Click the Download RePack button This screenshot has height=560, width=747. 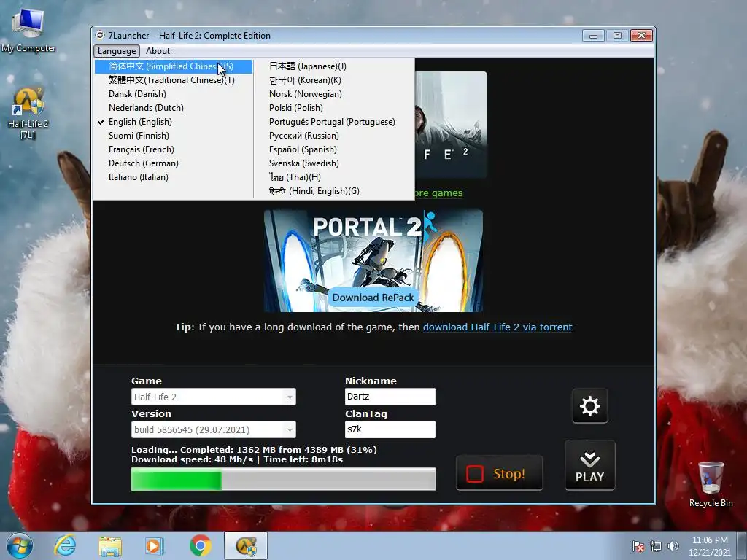pyautogui.click(x=373, y=297)
